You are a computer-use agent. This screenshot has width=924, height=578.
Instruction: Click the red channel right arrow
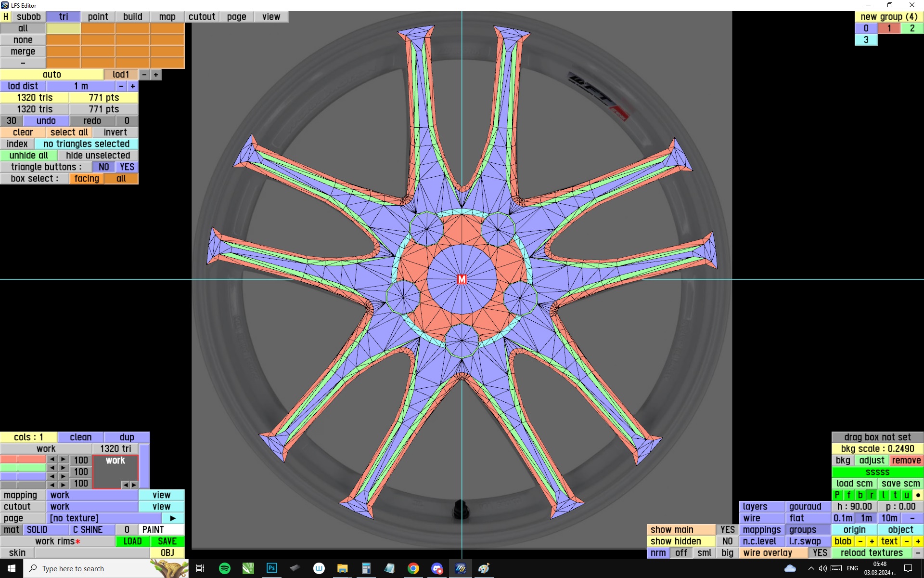[63, 460]
